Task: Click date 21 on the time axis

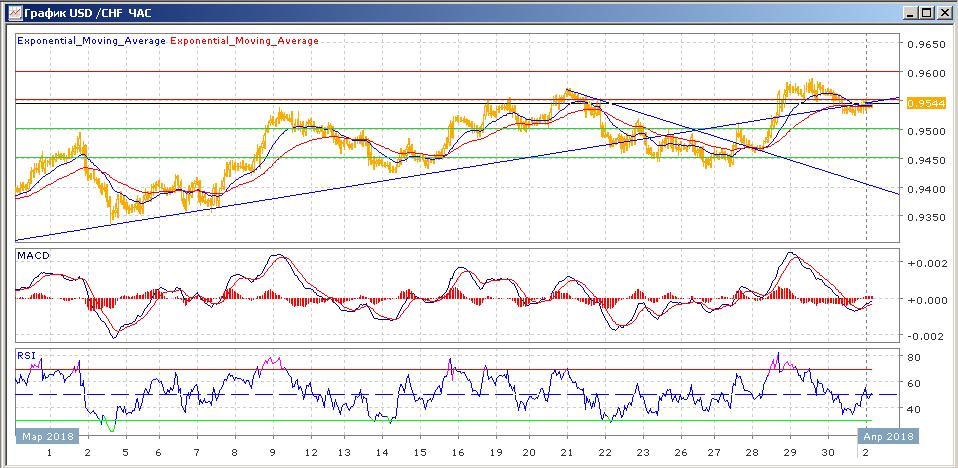Action: tap(568, 453)
